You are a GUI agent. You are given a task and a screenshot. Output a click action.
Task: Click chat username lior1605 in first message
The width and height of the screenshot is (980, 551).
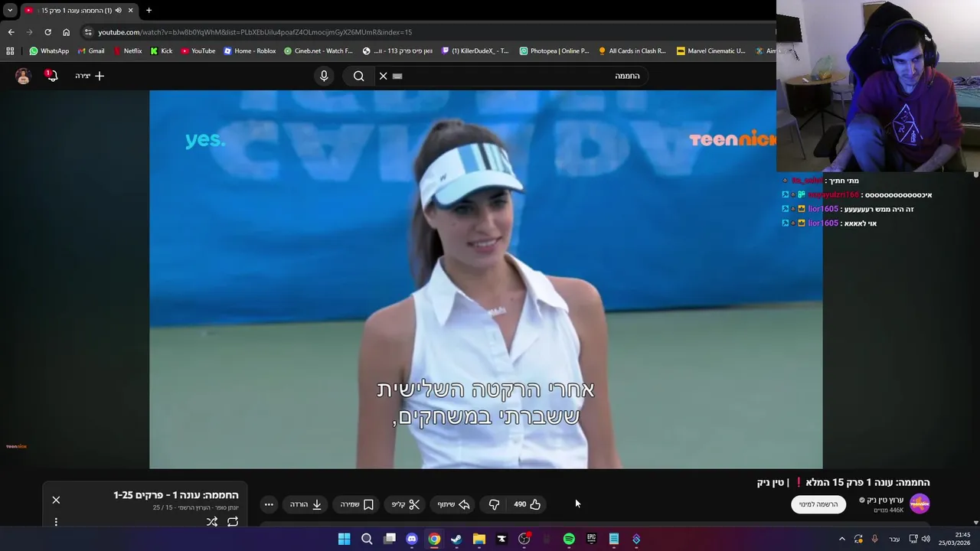coord(823,209)
